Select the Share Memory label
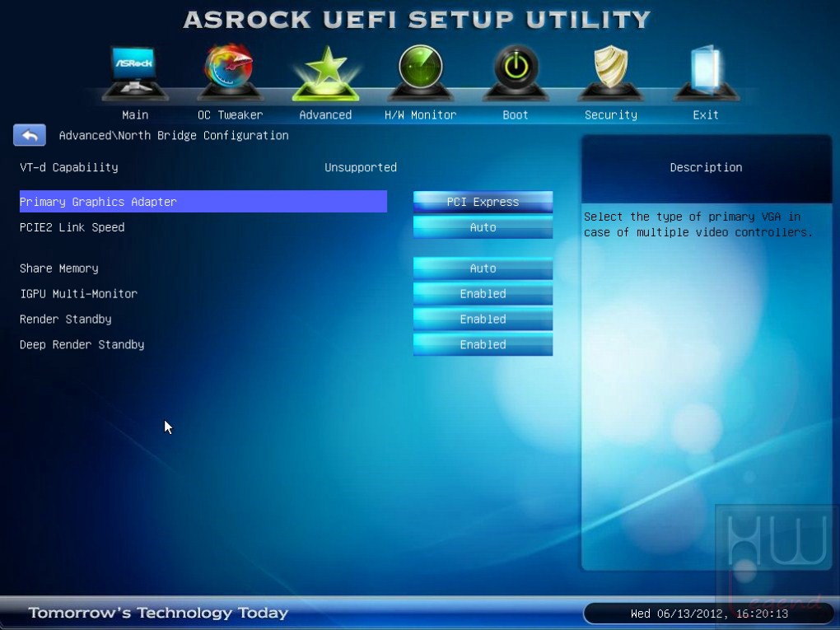Image resolution: width=840 pixels, height=630 pixels. pyautogui.click(x=59, y=268)
